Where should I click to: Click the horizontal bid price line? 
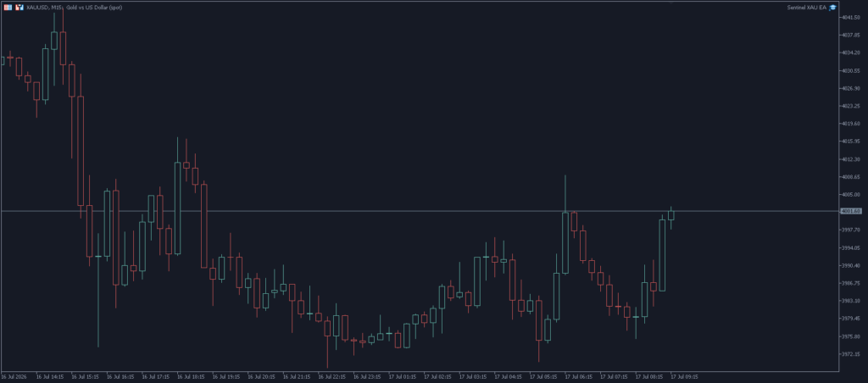tap(420, 212)
